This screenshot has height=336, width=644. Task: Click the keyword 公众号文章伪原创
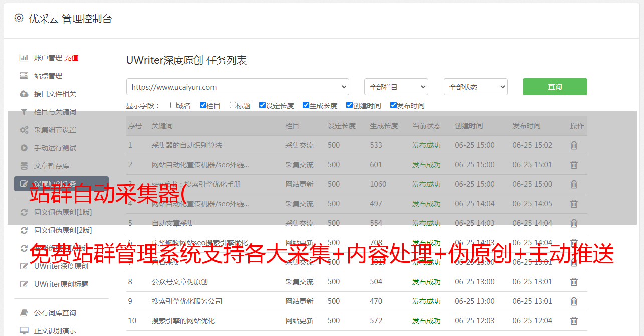coord(180,282)
